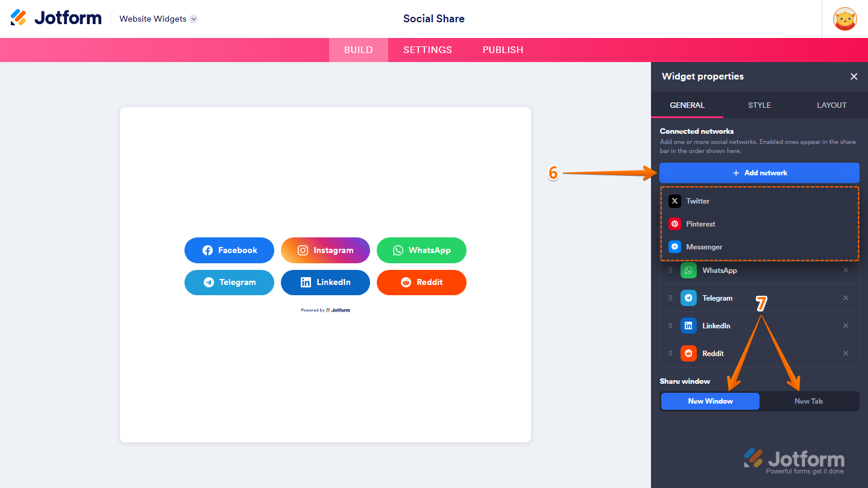The height and width of the screenshot is (488, 868).
Task: Open the Website Widgets dropdown
Action: point(159,19)
